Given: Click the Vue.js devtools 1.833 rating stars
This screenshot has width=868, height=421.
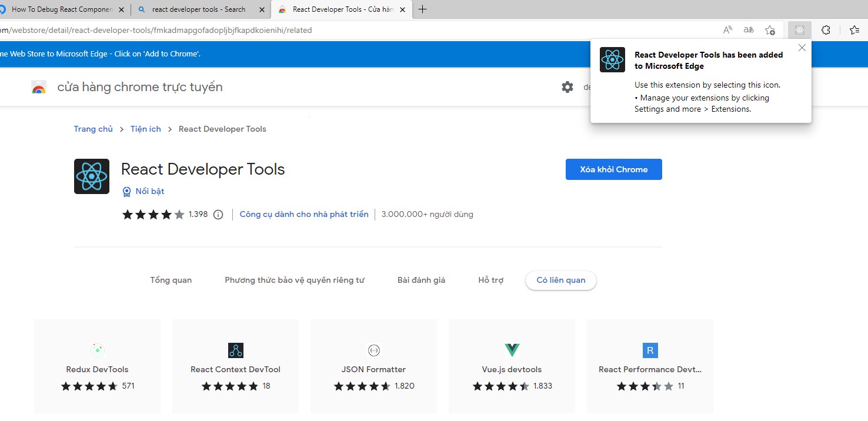Looking at the screenshot, I should click(501, 386).
